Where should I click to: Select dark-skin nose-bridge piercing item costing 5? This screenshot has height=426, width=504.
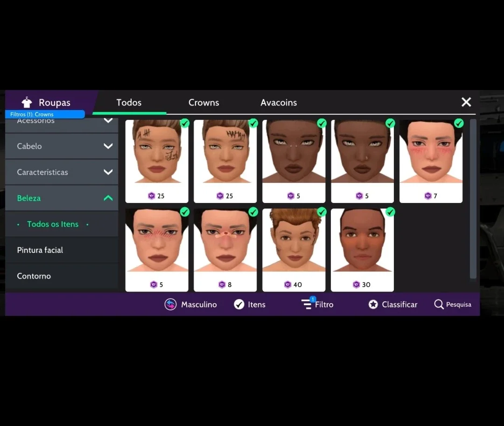click(294, 161)
